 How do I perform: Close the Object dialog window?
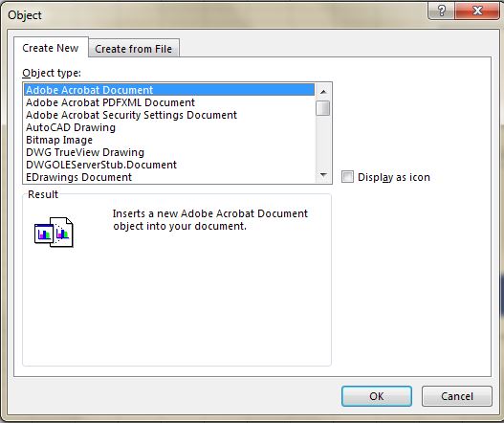(x=477, y=11)
